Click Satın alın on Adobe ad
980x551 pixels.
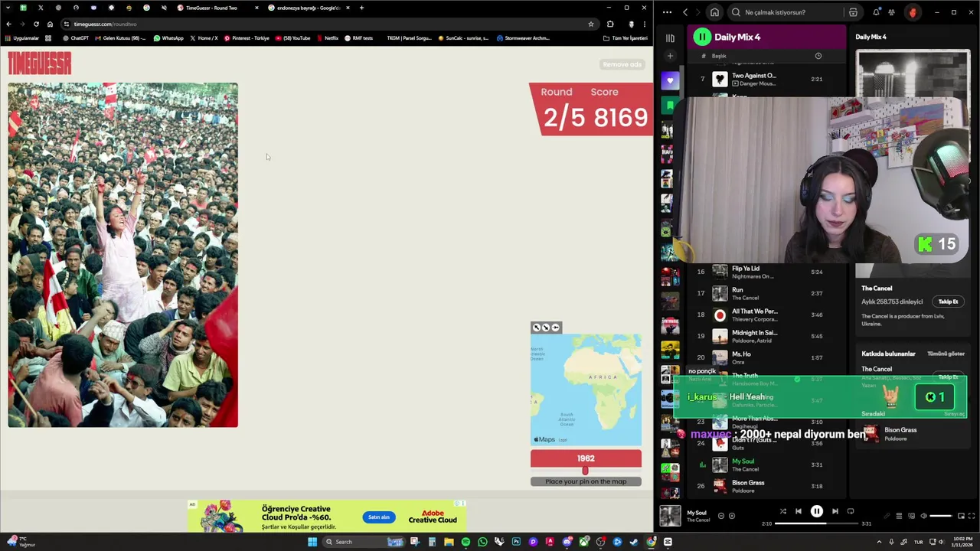pos(379,517)
